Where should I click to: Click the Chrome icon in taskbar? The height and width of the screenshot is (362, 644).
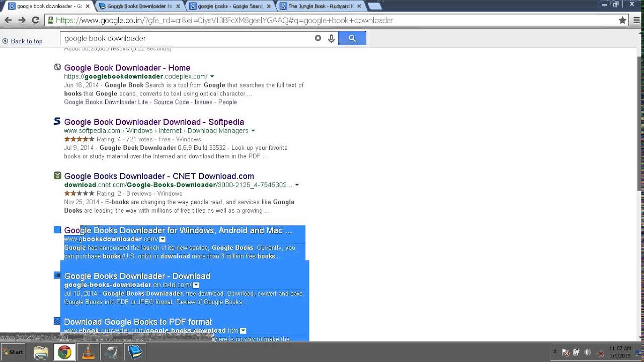pos(64,352)
